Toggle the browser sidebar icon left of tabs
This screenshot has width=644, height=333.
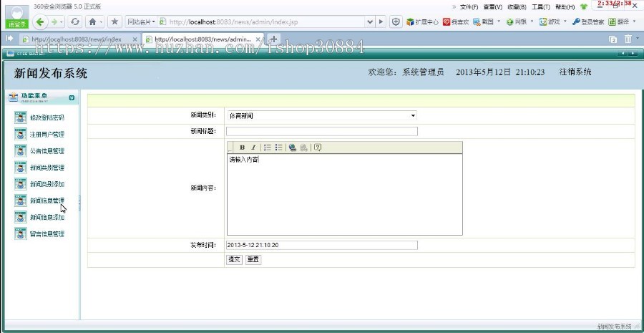tap(10, 39)
